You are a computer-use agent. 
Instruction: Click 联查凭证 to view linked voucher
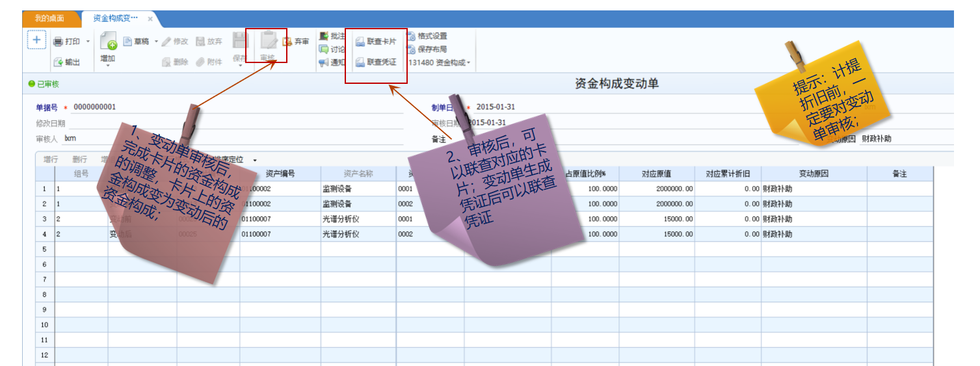pyautogui.click(x=376, y=62)
